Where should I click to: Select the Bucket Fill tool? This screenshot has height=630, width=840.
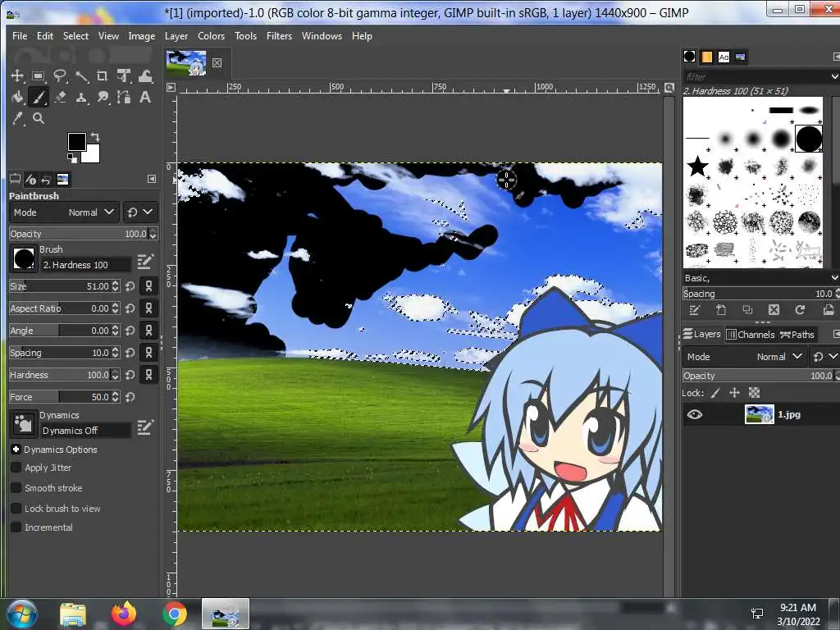(x=17, y=97)
